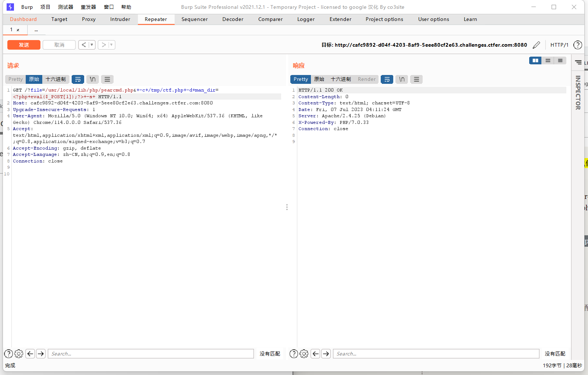Click the orange 发送 send button
The width and height of the screenshot is (588, 375).
[24, 45]
